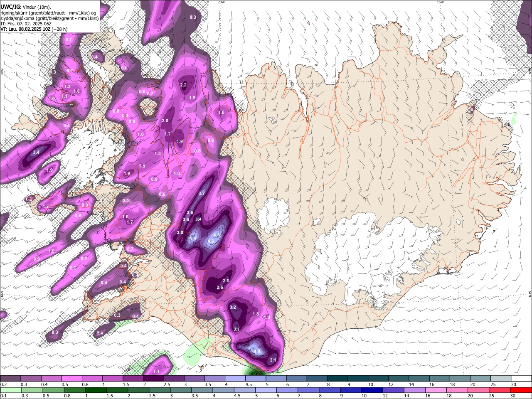Viewport: 532px width, 399px height.
Task: Click the 4.6 precipitation value on the map
Action: tap(211, 241)
